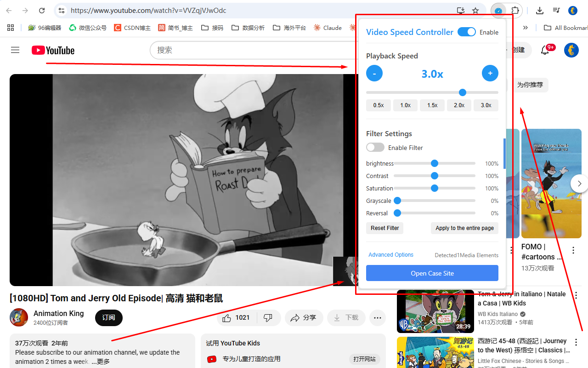Click the YouTube Kids icon
This screenshot has height=368, width=588.
click(212, 359)
